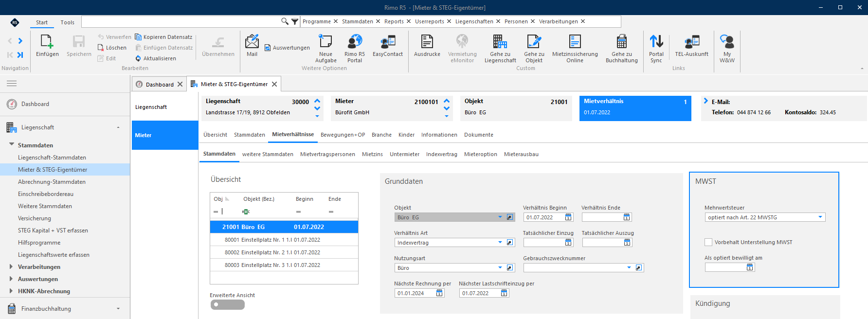Select row 80001 Einstellplatz Nr. 1
Viewport: 868px width, 319px height.
point(284,240)
